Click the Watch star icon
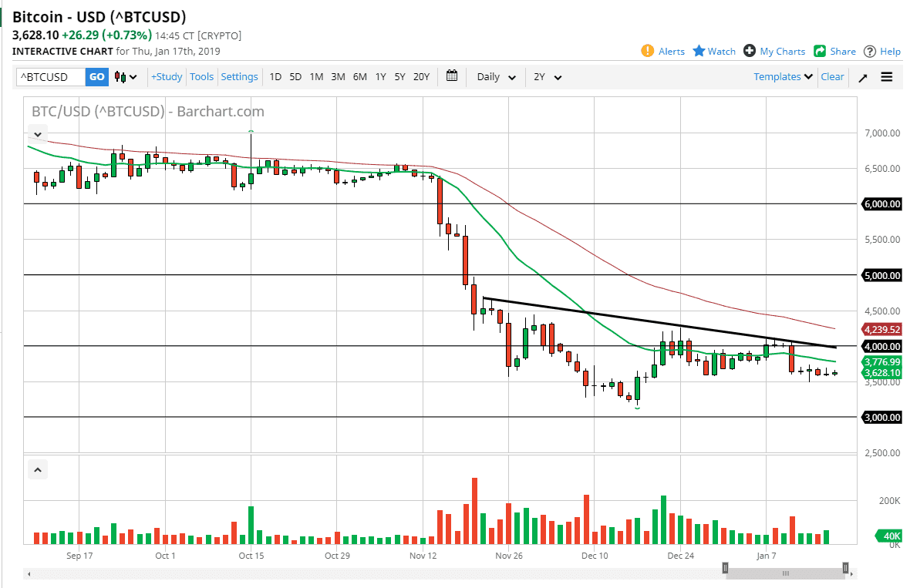Viewport: 910px width, 588px height. [x=698, y=51]
